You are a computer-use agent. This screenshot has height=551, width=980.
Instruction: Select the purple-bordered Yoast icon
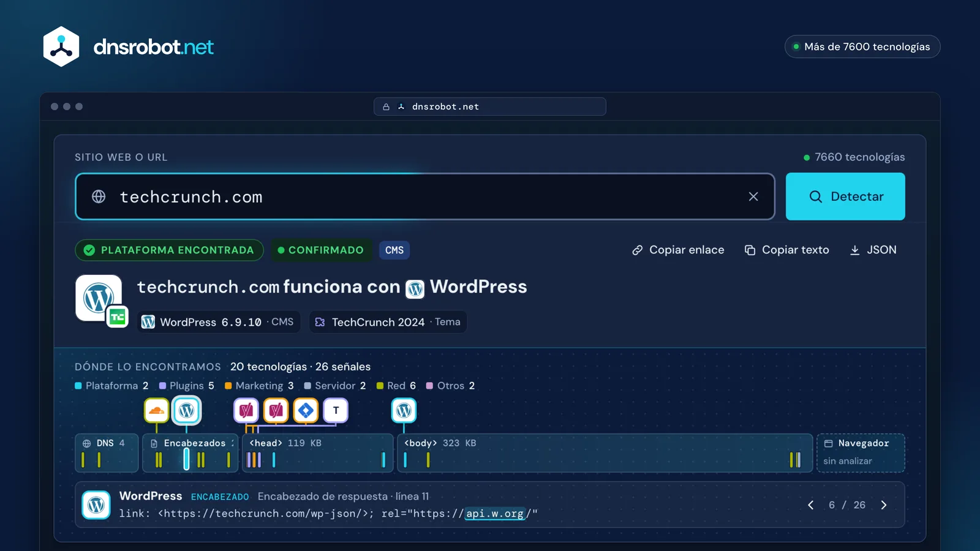[246, 410]
